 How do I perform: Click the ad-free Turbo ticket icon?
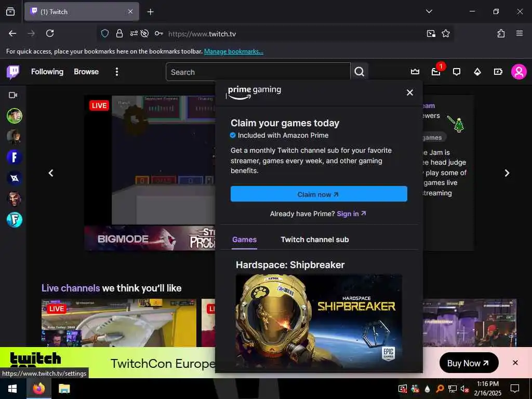(498, 72)
